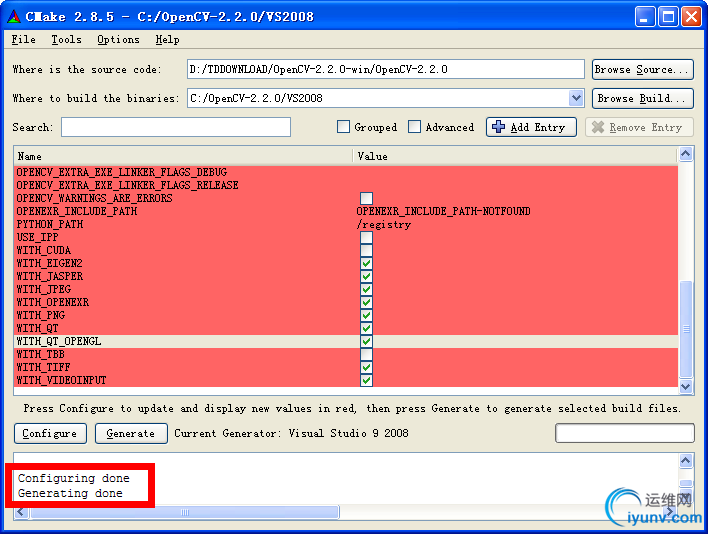
Task: Focus the Search input field
Action: coord(176,127)
